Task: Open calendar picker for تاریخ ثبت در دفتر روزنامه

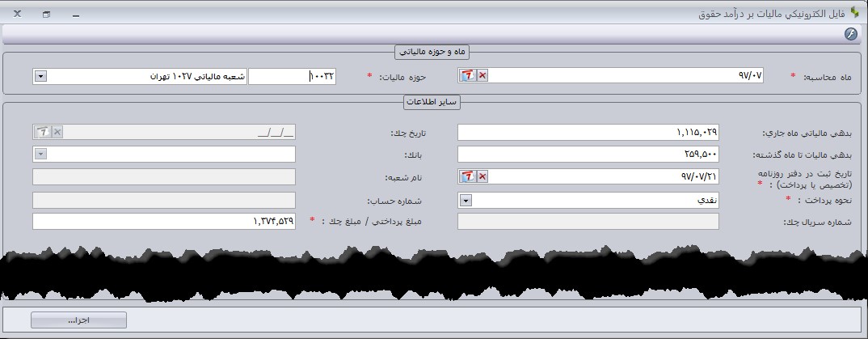Action: click(x=468, y=176)
